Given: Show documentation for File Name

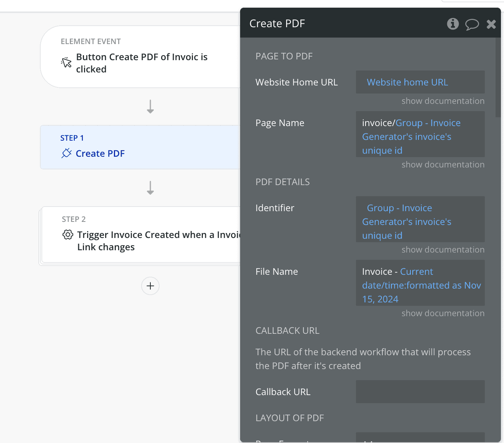Looking at the screenshot, I should point(443,313).
